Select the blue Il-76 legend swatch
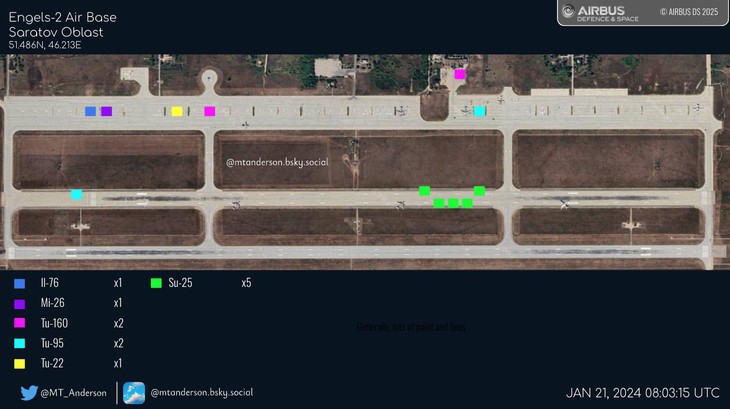Viewport: 730px width, 409px height. pyautogui.click(x=20, y=283)
